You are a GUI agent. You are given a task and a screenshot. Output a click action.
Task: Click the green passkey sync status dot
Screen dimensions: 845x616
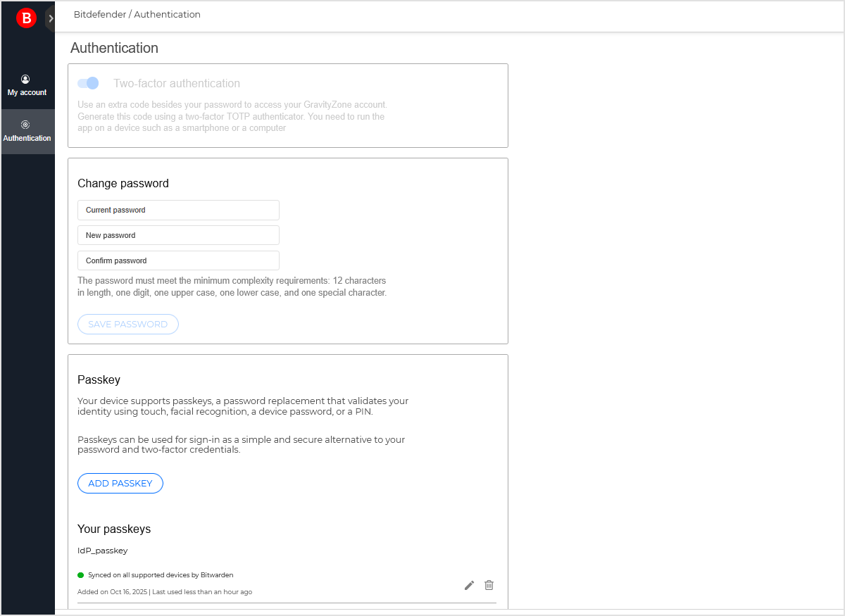(x=80, y=574)
